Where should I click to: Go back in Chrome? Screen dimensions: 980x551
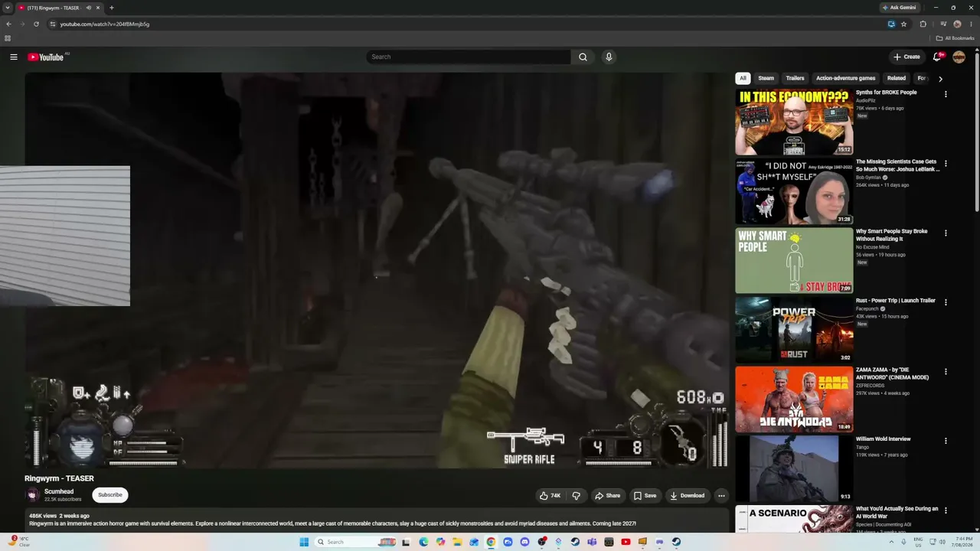pyautogui.click(x=8, y=24)
